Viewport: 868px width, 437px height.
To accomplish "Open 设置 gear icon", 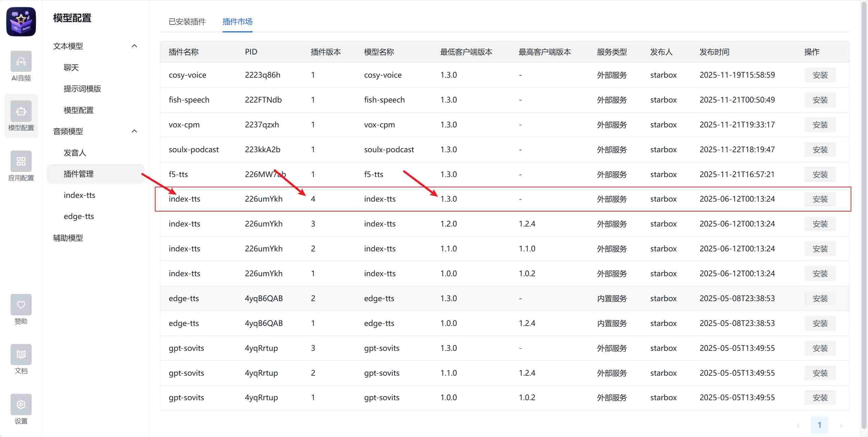I will tap(21, 404).
